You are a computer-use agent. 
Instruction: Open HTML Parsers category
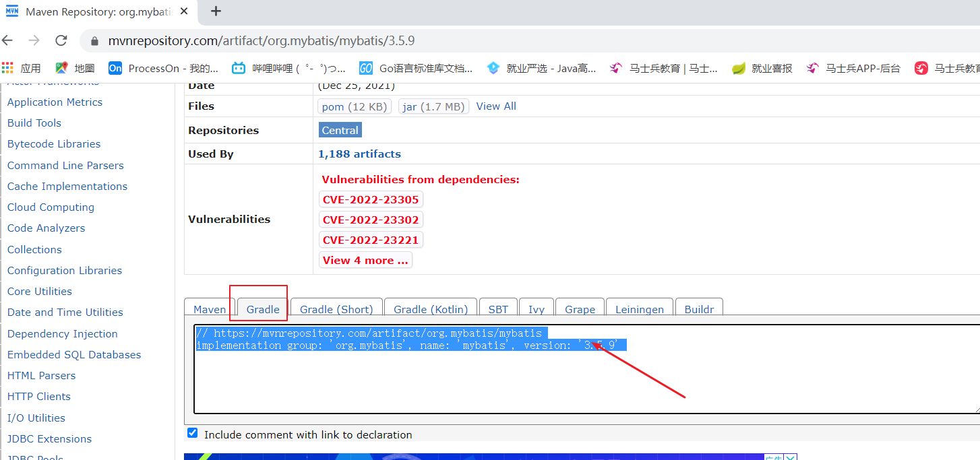point(42,376)
